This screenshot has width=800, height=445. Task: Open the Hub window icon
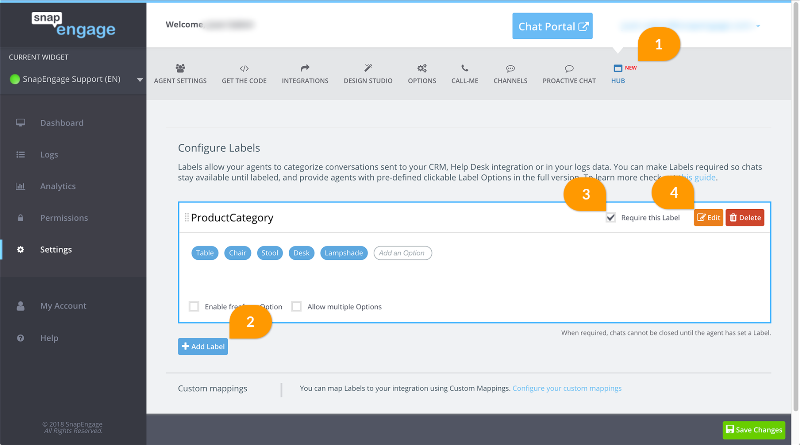point(618,68)
